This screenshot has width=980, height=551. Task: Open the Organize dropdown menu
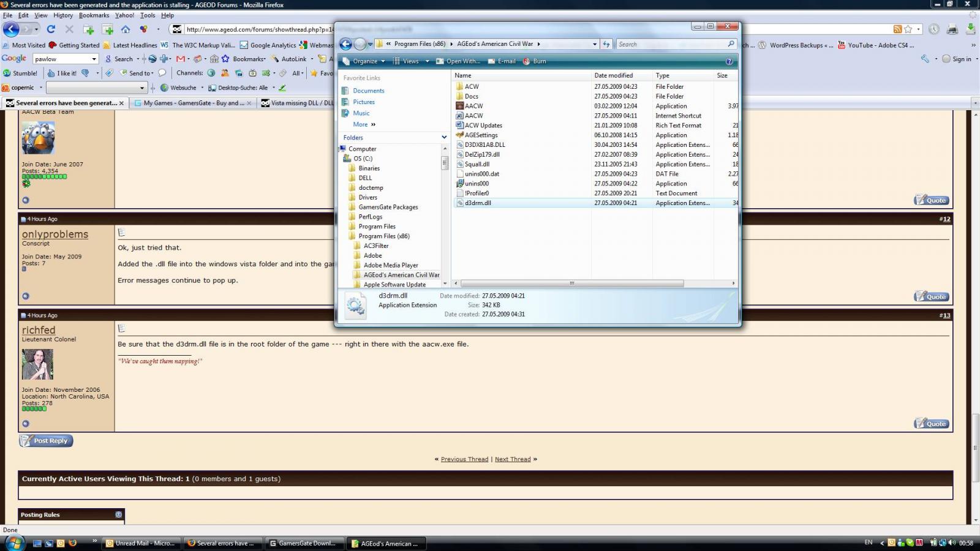tap(364, 61)
